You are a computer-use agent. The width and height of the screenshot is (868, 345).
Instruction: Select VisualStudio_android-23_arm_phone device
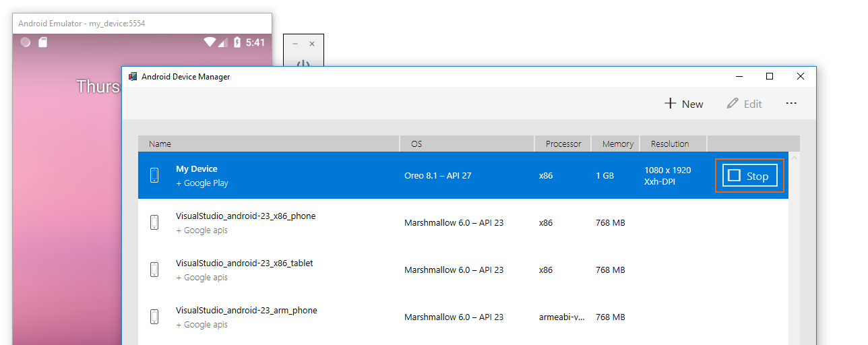pos(246,311)
